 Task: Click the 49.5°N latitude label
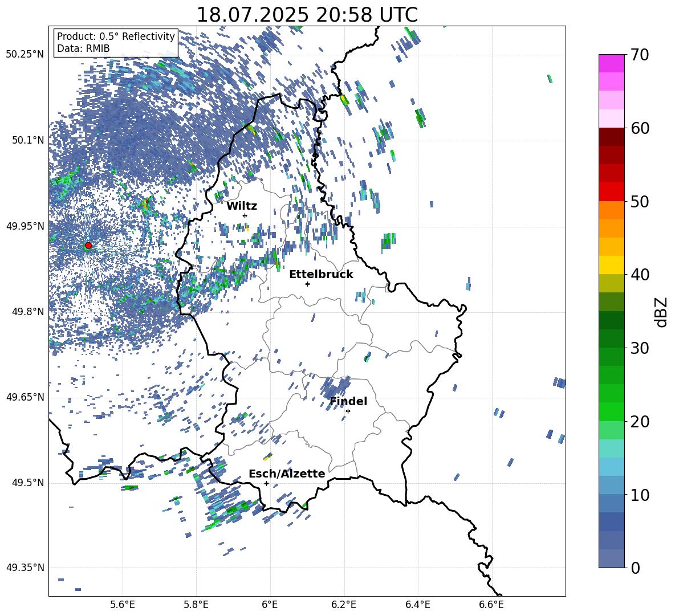[x=28, y=482]
